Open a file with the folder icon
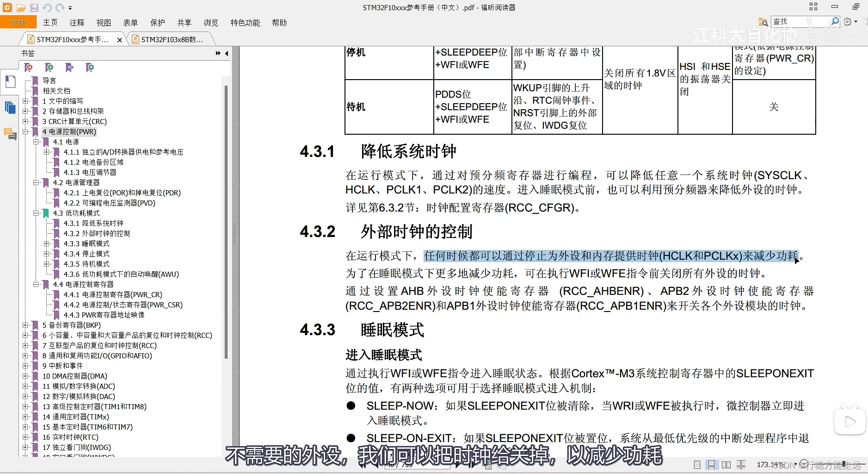Viewport: 868px width, 474px height. (21, 8)
